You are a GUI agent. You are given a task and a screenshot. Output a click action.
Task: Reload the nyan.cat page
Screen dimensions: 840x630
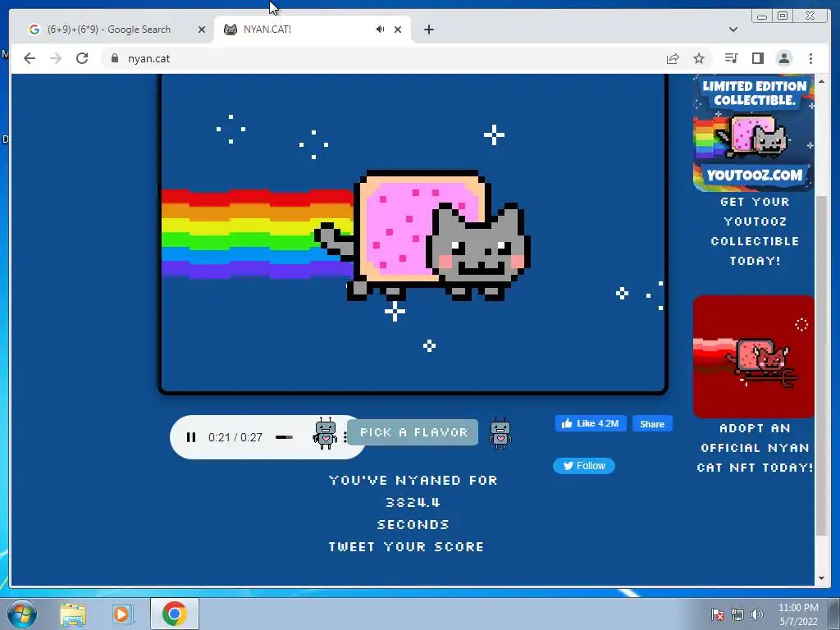82,58
